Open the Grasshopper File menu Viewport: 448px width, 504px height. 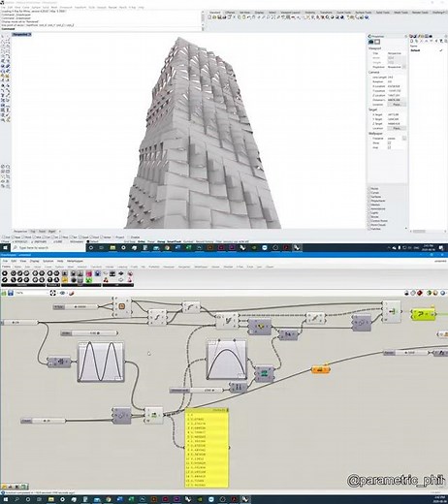[5, 261]
